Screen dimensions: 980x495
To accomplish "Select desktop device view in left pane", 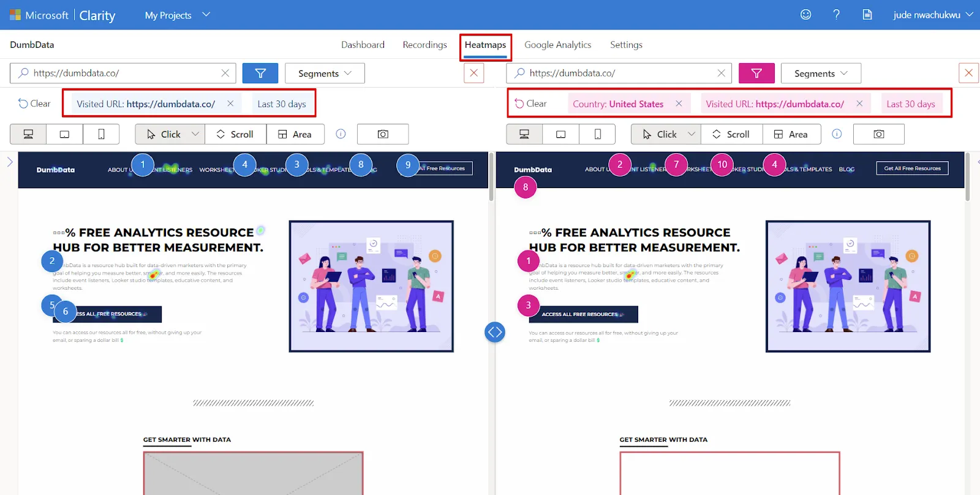I will click(28, 134).
